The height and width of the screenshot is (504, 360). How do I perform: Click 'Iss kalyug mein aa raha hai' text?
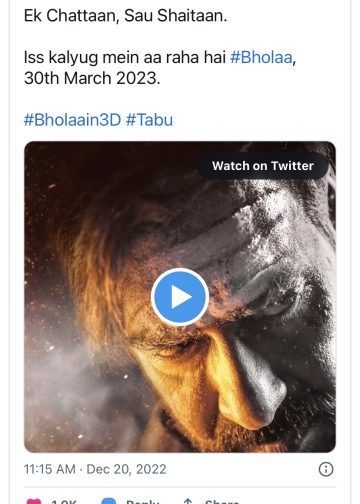click(x=125, y=57)
